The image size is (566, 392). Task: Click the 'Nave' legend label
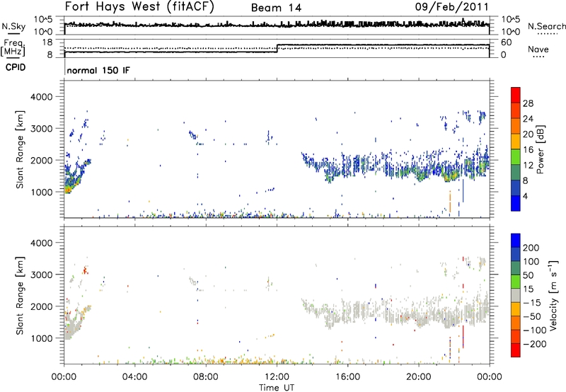click(538, 49)
